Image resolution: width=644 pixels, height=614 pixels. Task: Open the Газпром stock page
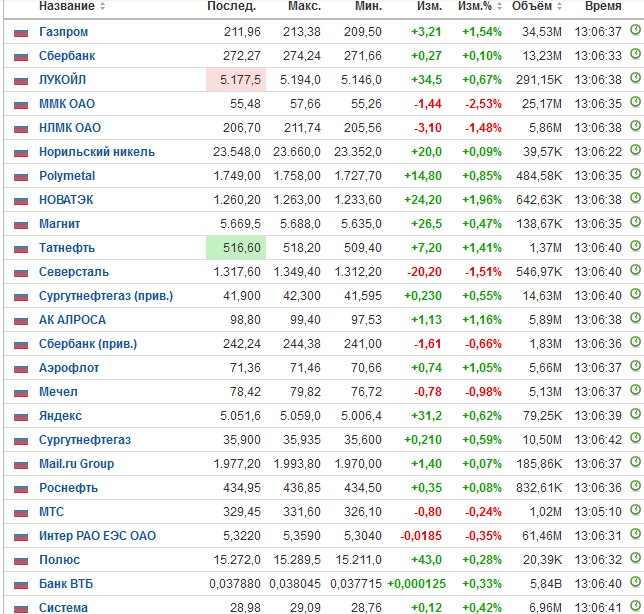pos(63,32)
